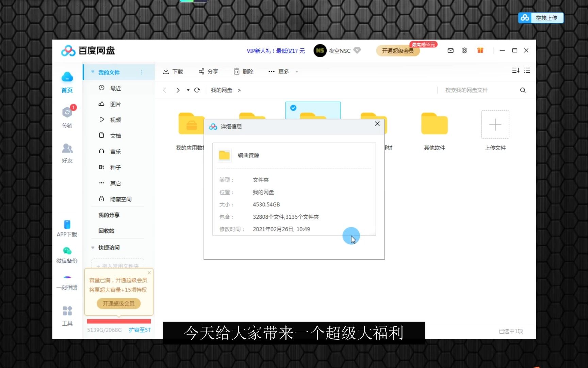588x368 pixels.
Task: Click the mail message icon in title bar
Action: click(x=451, y=50)
